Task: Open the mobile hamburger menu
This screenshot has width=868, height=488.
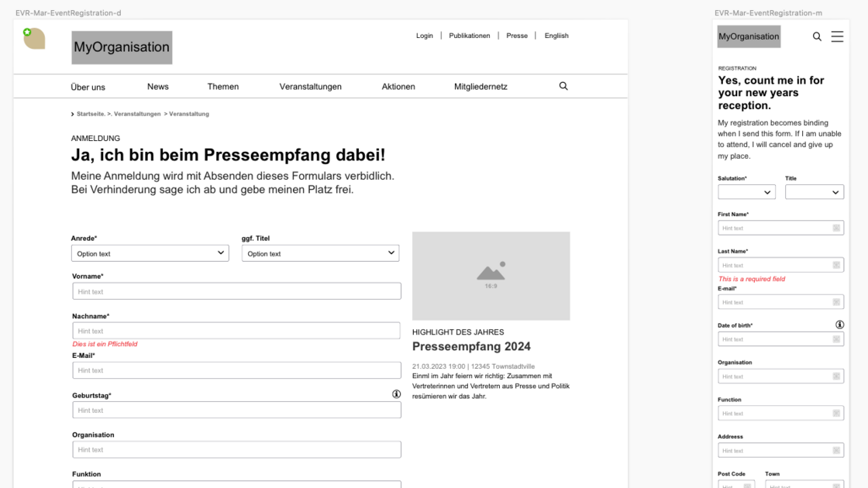Action: [x=837, y=36]
